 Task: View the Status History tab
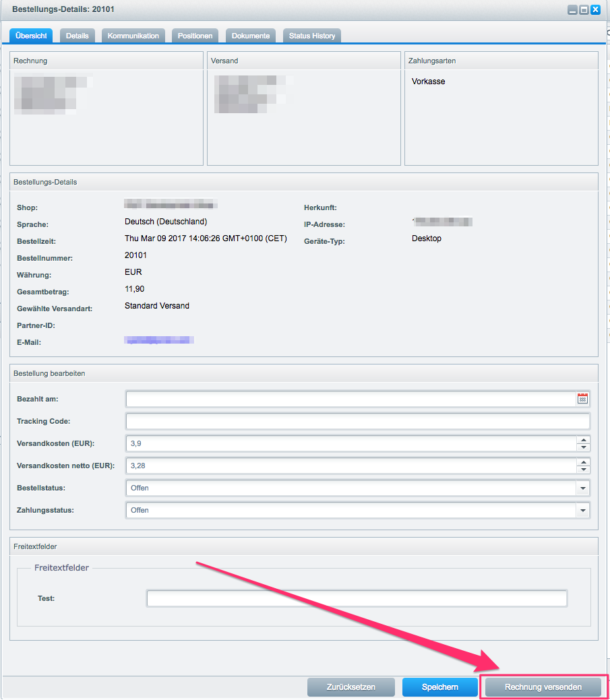click(x=311, y=36)
